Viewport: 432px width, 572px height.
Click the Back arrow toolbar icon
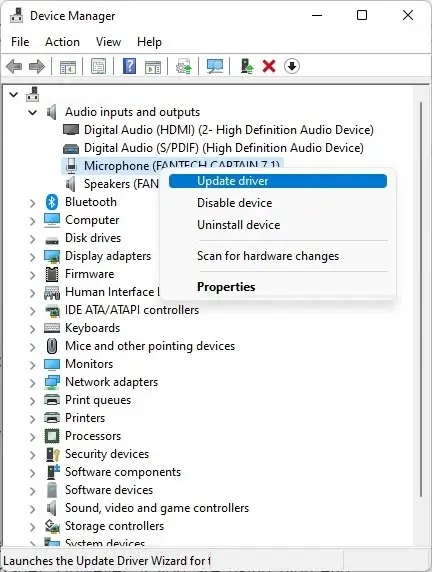click(14, 67)
